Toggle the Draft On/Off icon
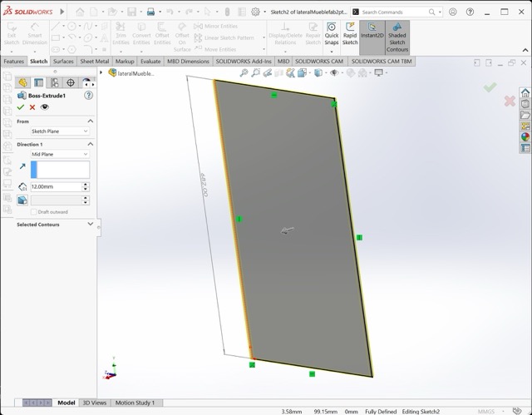The image size is (532, 415). [x=22, y=200]
